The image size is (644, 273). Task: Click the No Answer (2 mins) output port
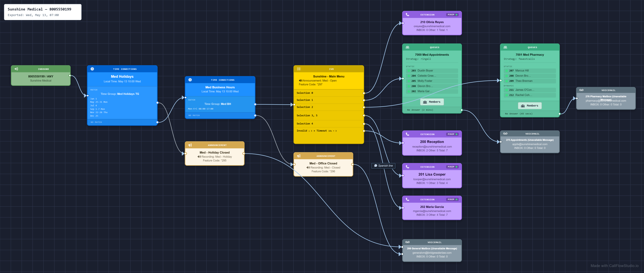[x=462, y=110]
